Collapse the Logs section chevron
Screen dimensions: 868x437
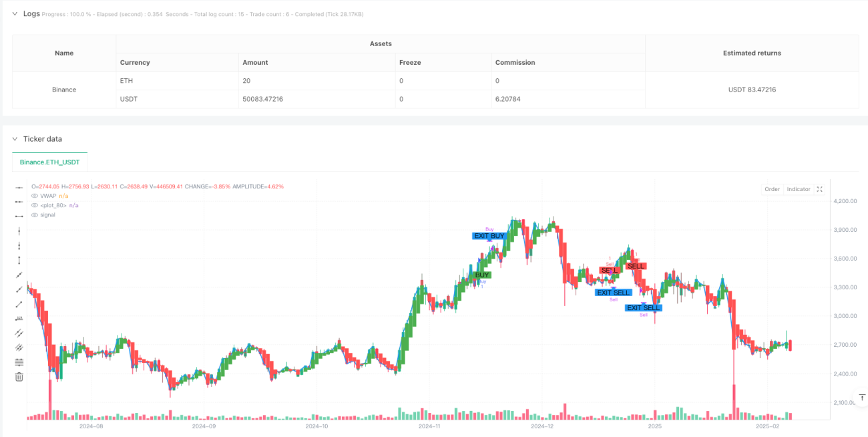(x=15, y=13)
